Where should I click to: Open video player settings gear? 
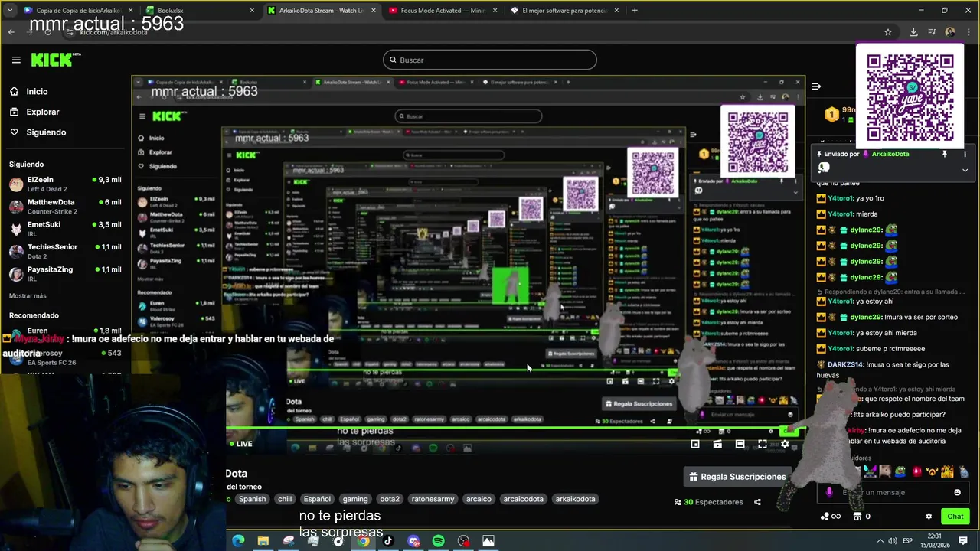pos(785,444)
